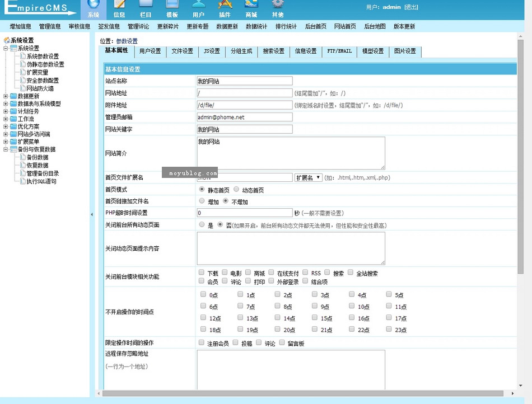Hide the left sidebar using the collapse arrow
The image size is (532, 404).
click(92, 214)
